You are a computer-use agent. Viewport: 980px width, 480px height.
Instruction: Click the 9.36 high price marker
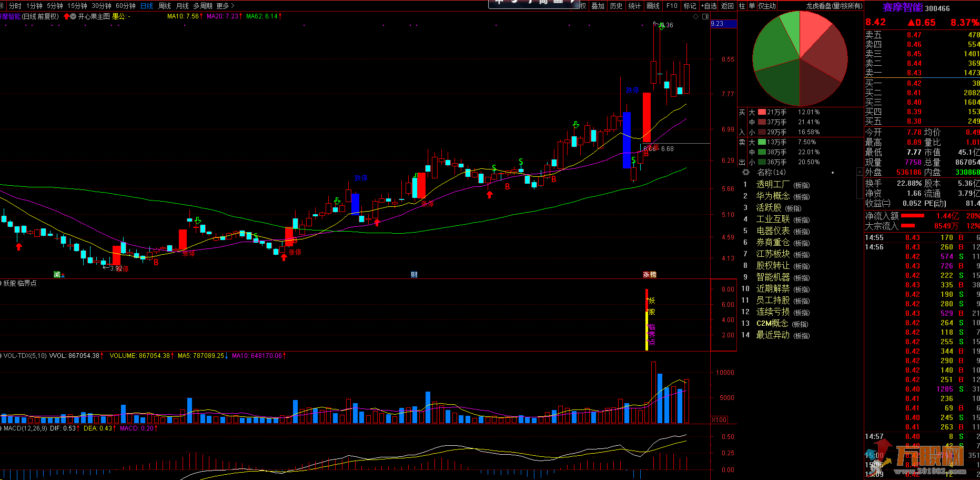point(666,25)
